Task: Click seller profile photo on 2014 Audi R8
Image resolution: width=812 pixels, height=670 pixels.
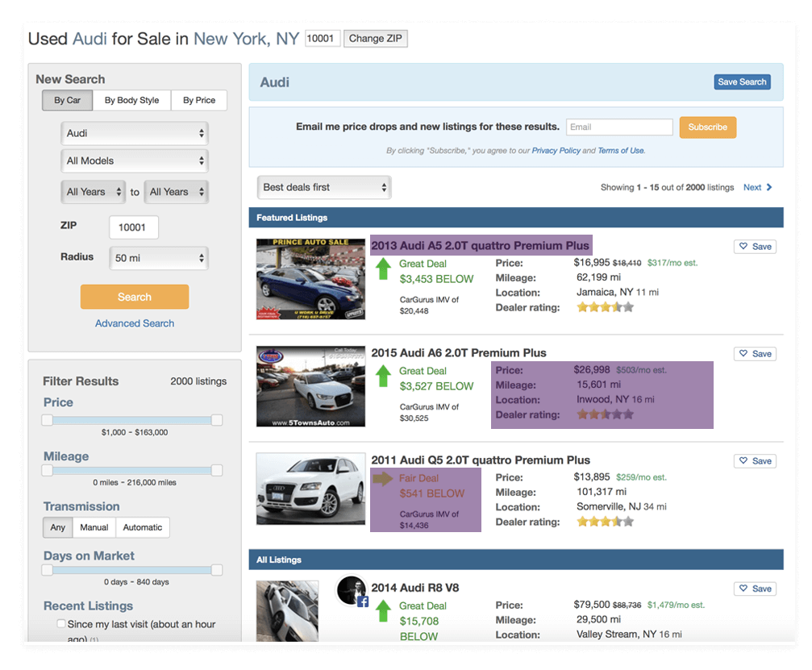Action: pyautogui.click(x=352, y=590)
